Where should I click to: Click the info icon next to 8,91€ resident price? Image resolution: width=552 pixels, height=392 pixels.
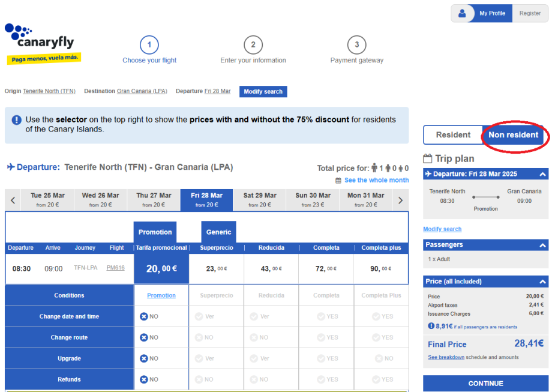pos(431,326)
